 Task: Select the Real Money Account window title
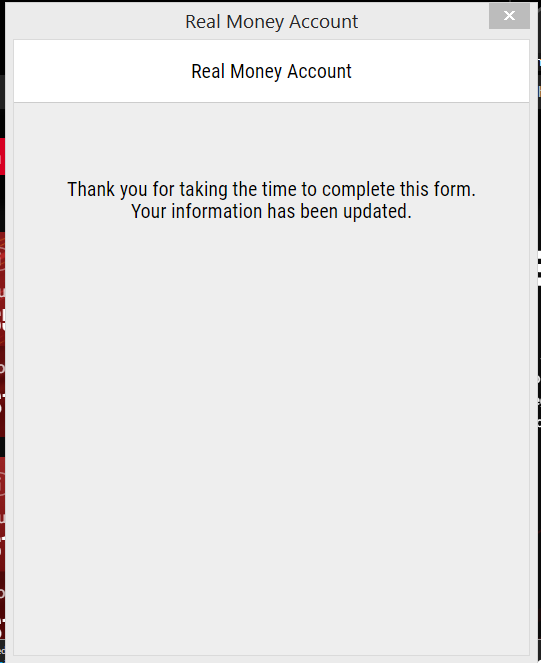click(x=272, y=22)
